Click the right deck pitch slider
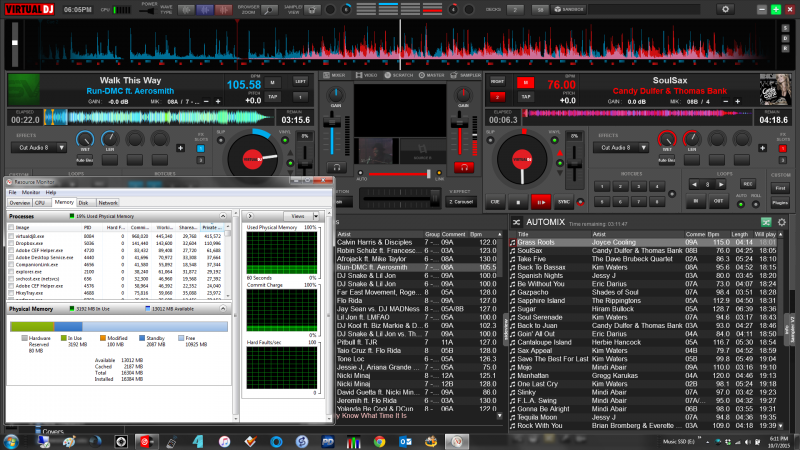The image size is (800, 450). pos(574,163)
